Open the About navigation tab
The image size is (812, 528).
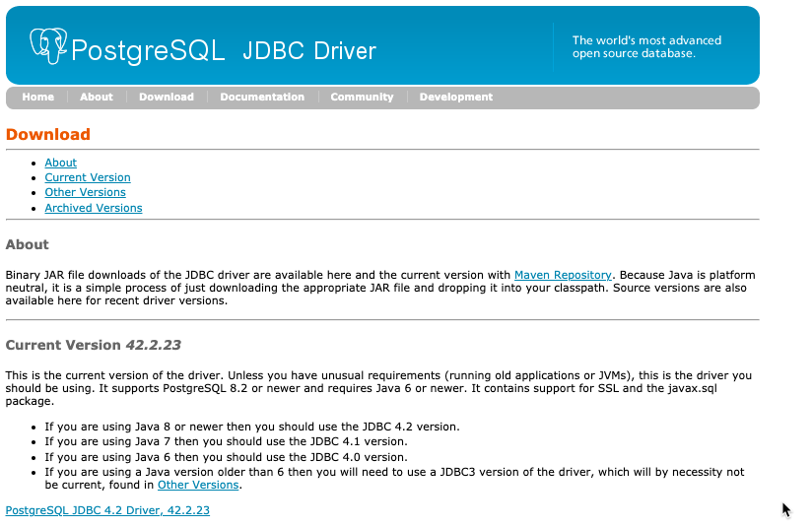[97, 97]
